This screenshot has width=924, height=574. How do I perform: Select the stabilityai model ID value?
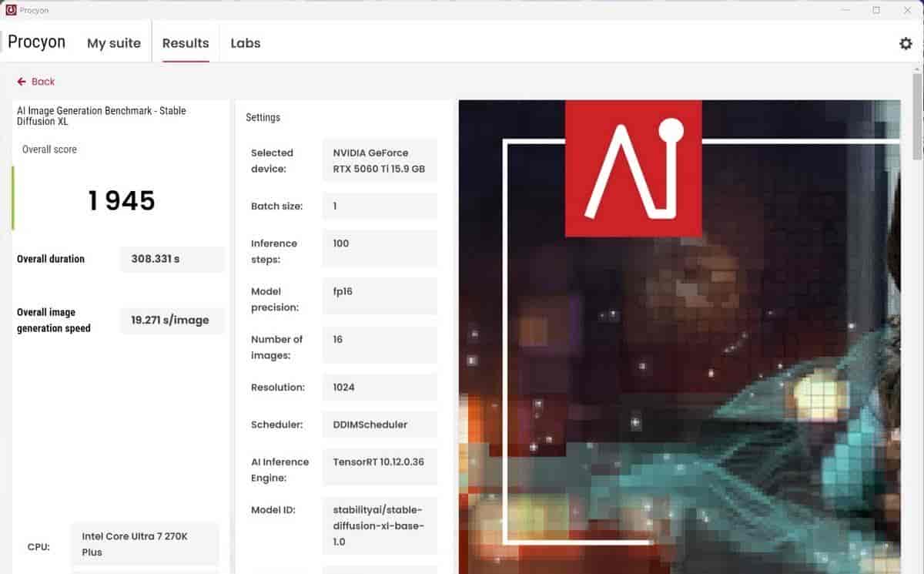[x=380, y=525]
